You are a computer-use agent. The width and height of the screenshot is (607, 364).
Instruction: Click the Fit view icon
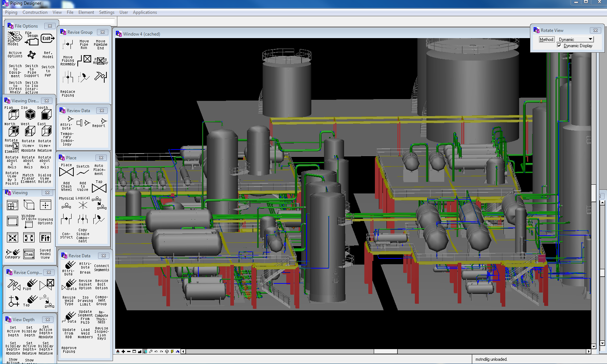point(45,238)
